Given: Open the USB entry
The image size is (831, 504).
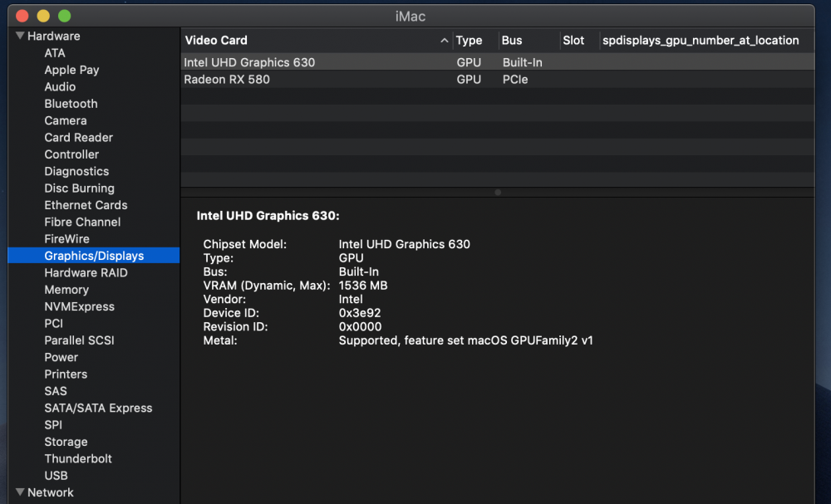Looking at the screenshot, I should click(56, 476).
